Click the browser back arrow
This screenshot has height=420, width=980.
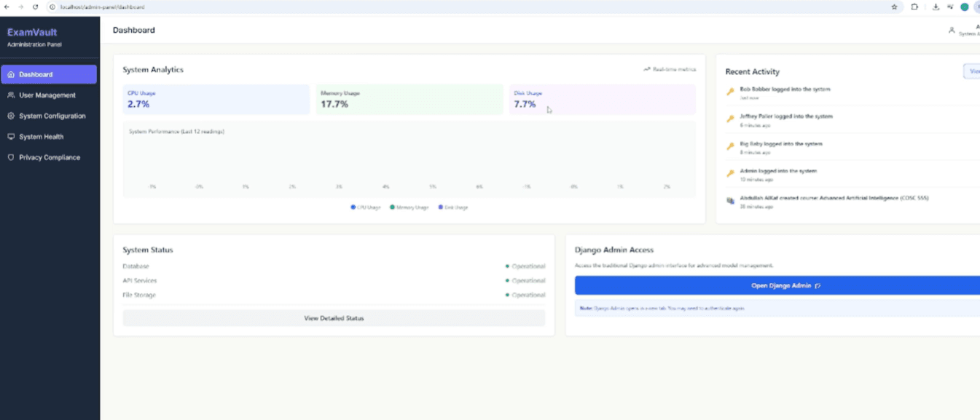(x=7, y=7)
